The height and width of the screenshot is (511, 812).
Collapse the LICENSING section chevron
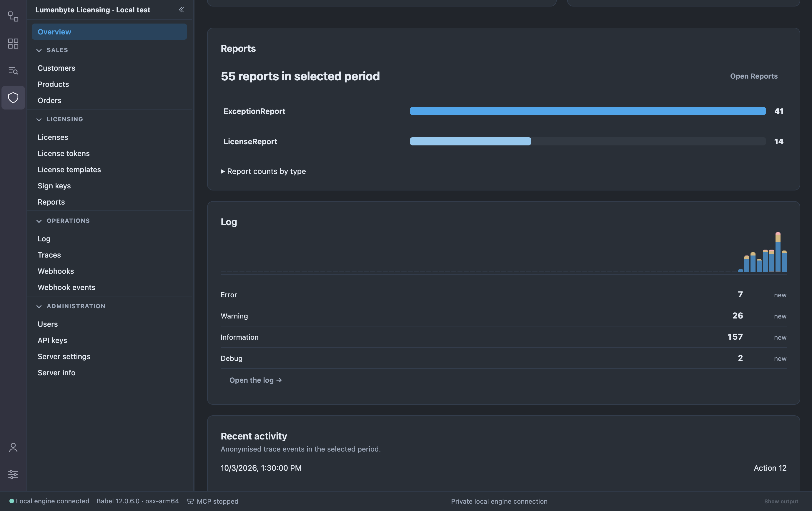pos(39,120)
